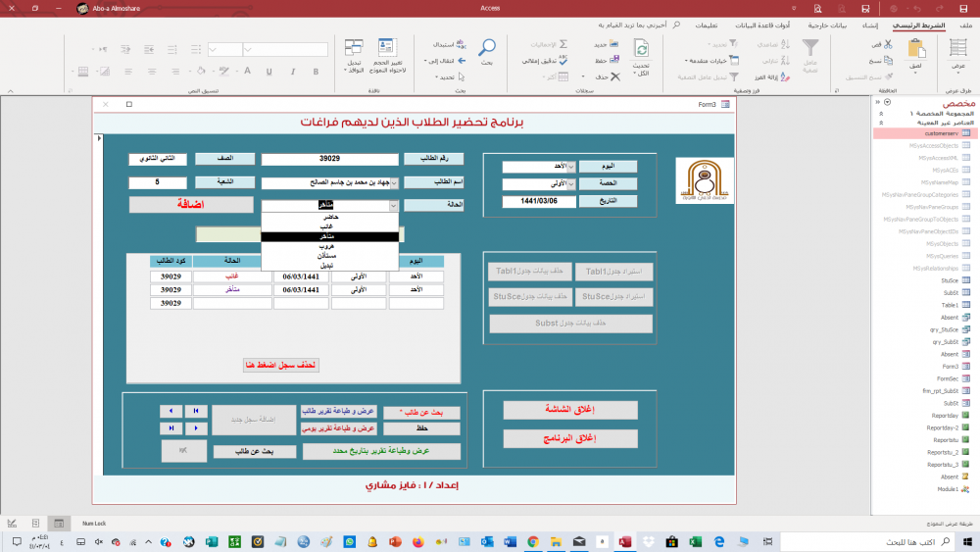Open the student name combo box arrow

394,183
